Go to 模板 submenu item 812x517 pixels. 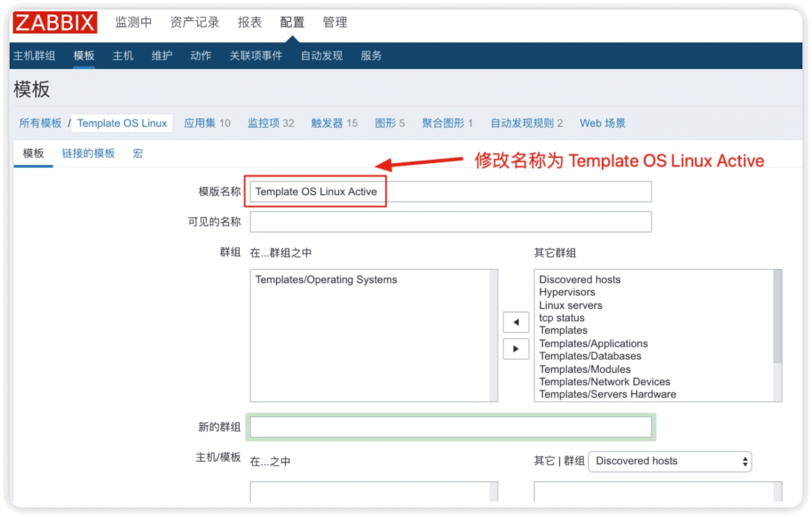84,56
